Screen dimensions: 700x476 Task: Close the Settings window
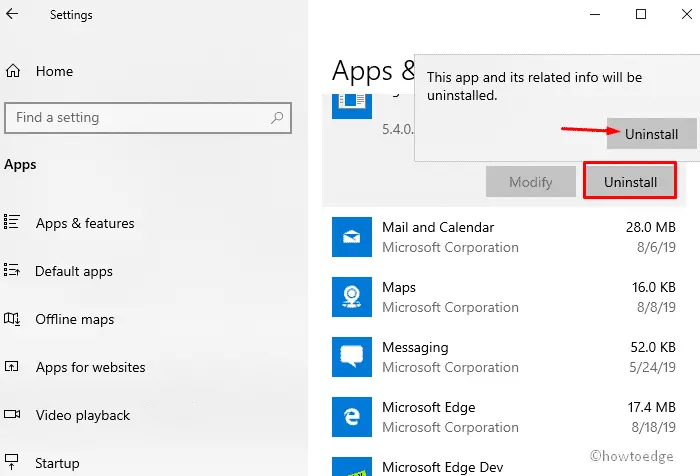click(x=687, y=14)
